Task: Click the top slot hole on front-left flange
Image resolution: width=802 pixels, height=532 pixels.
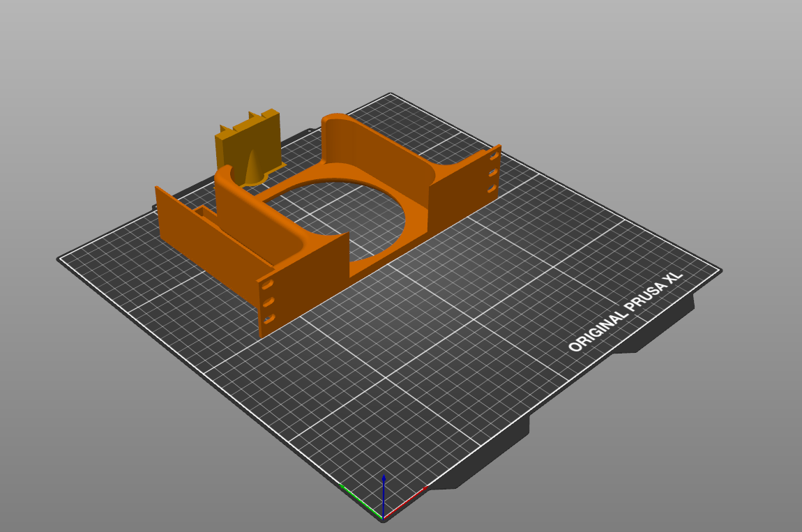Action: pos(268,284)
